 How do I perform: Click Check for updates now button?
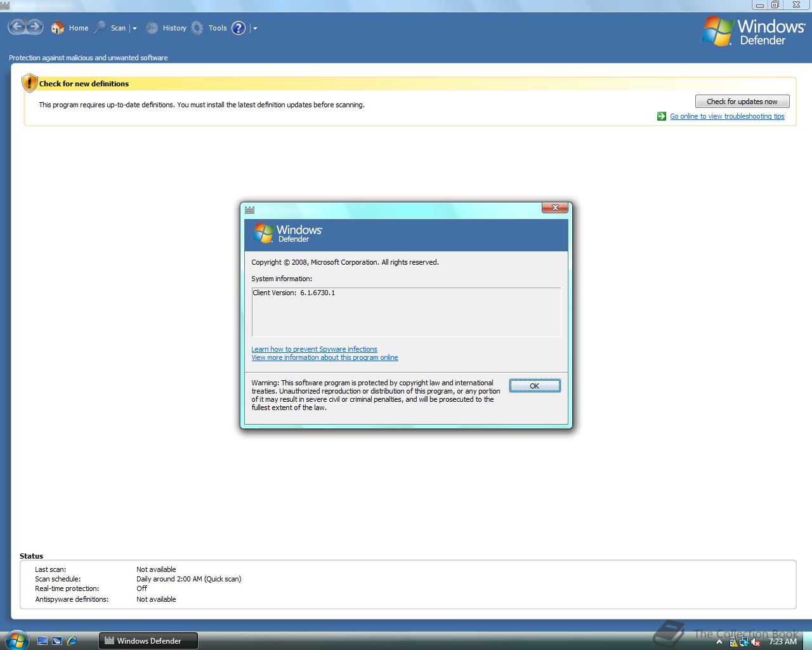point(742,102)
